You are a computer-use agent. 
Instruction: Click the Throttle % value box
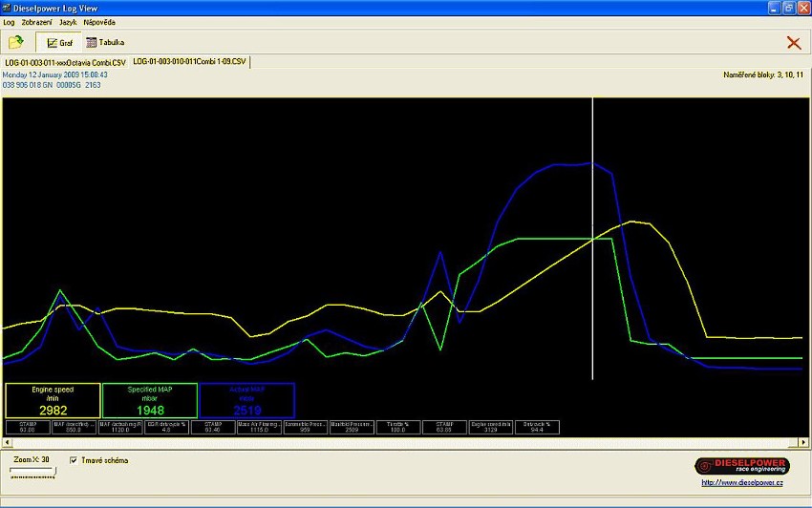(398, 427)
